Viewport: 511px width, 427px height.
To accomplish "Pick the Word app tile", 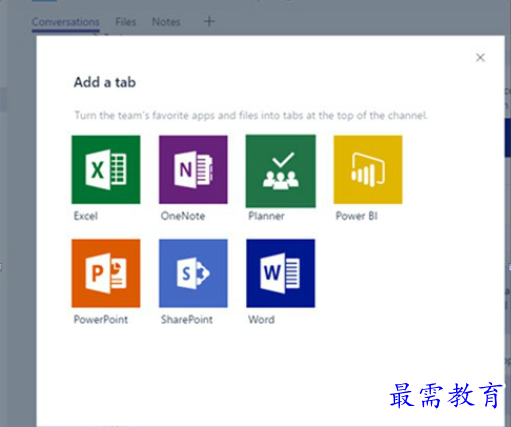I will click(x=281, y=273).
